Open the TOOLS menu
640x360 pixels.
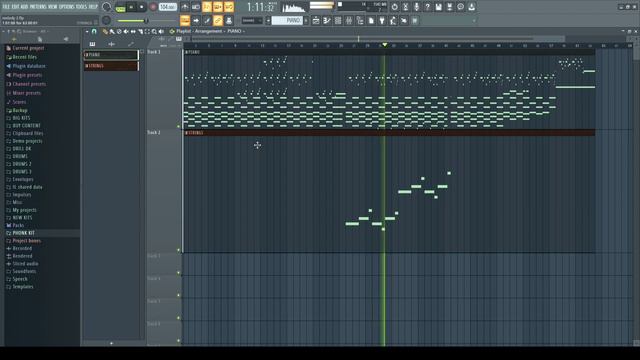[82, 7]
